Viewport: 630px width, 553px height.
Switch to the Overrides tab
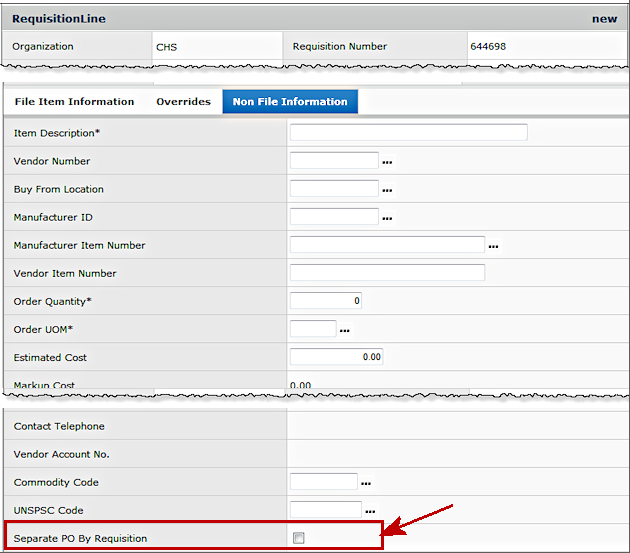183,102
